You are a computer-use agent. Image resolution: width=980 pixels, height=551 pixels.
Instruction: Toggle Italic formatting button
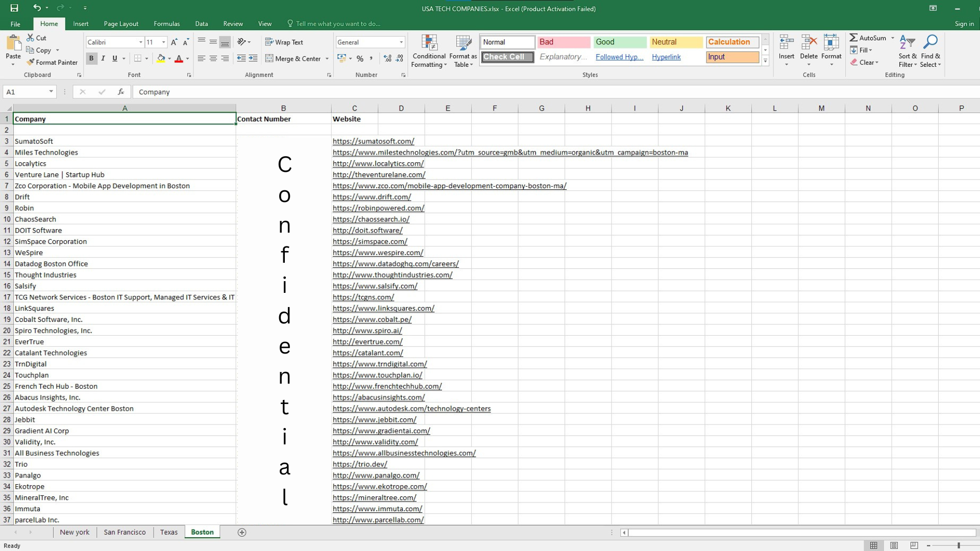coord(103,59)
